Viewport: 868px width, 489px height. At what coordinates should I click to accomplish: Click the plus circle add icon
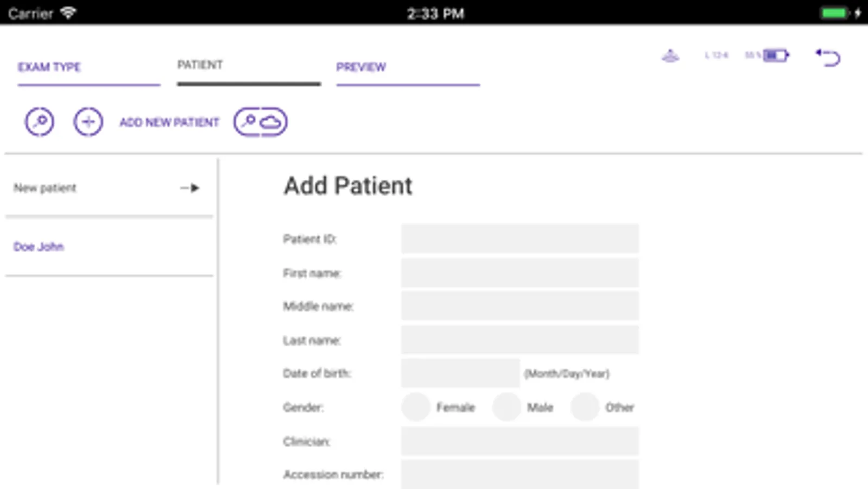(88, 122)
